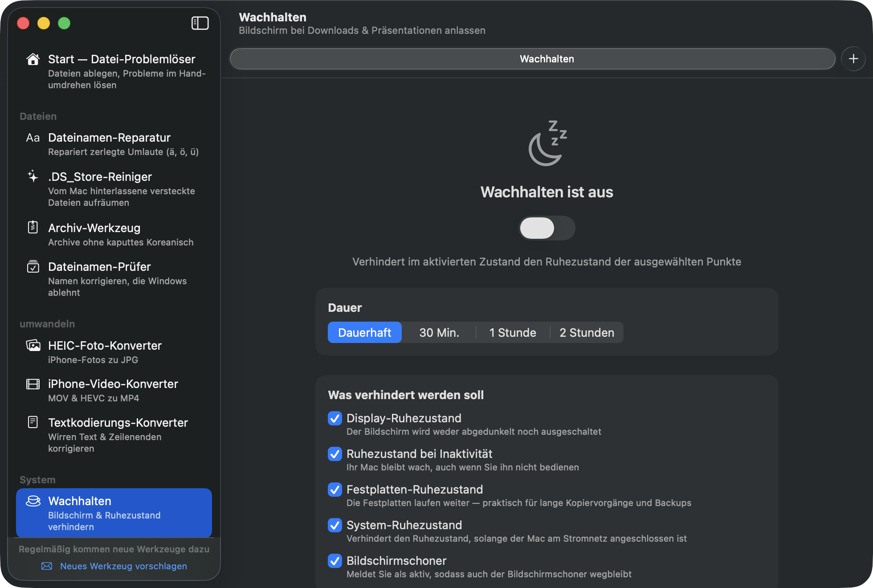The height and width of the screenshot is (588, 873).
Task: Click the Aa icon for Dateinamen-Reparatur
Action: [33, 138]
